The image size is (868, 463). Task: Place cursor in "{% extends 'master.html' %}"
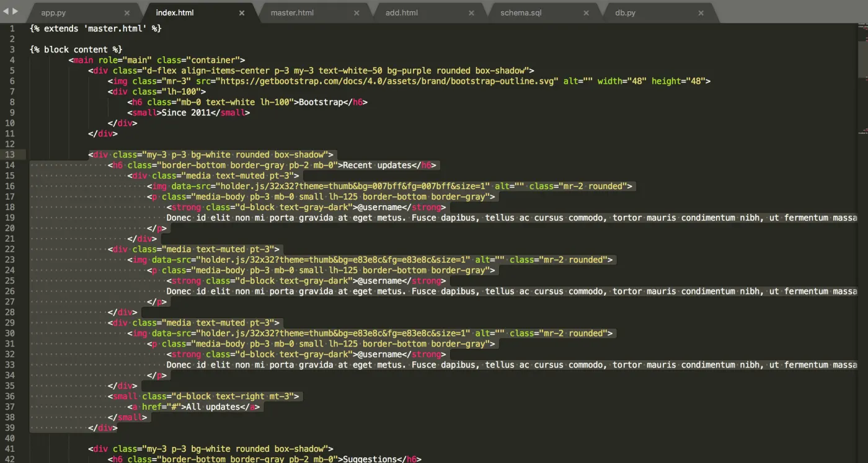pyautogui.click(x=95, y=29)
